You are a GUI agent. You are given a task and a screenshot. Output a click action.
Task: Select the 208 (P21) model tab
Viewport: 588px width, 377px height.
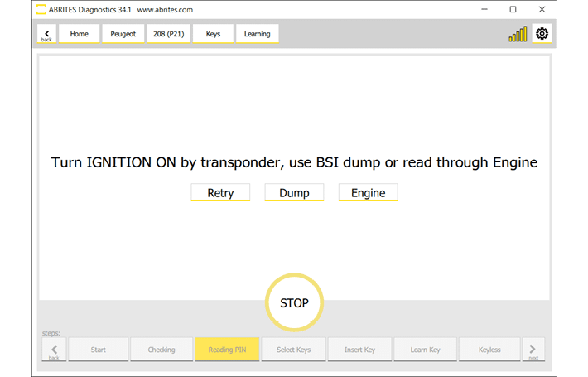(x=168, y=34)
